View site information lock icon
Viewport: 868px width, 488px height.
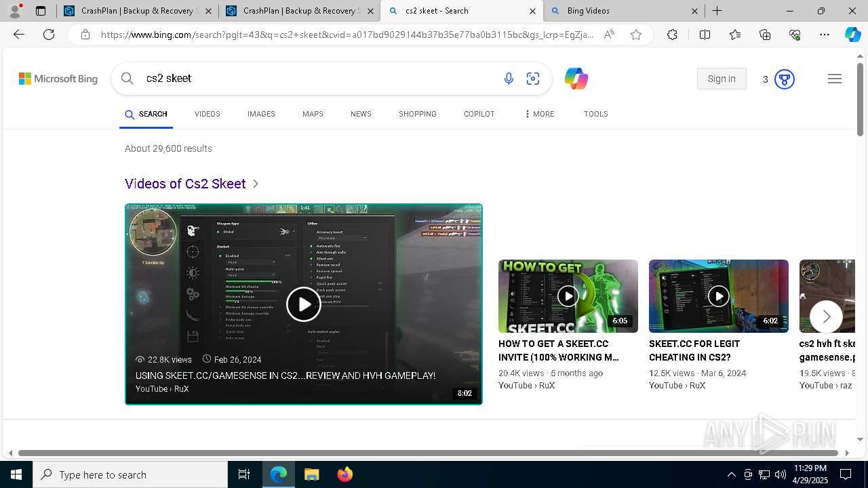pyautogui.click(x=85, y=35)
